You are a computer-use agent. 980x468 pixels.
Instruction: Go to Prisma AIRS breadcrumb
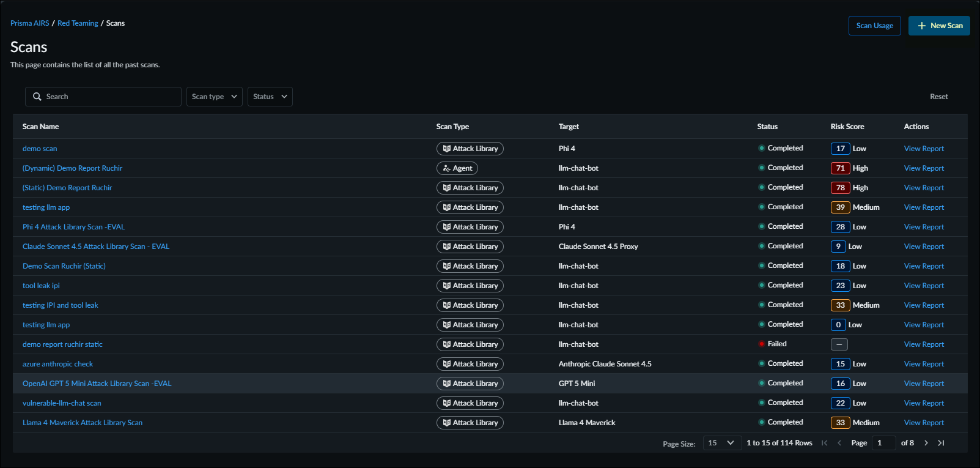[x=29, y=23]
